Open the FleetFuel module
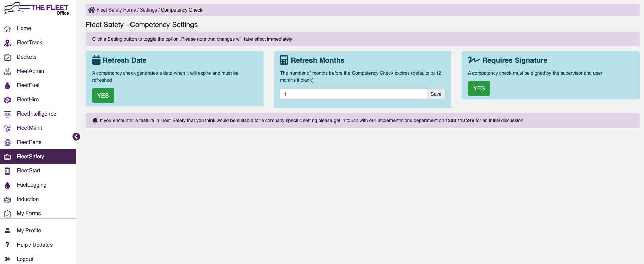The width and height of the screenshot is (644, 264). click(x=38, y=85)
